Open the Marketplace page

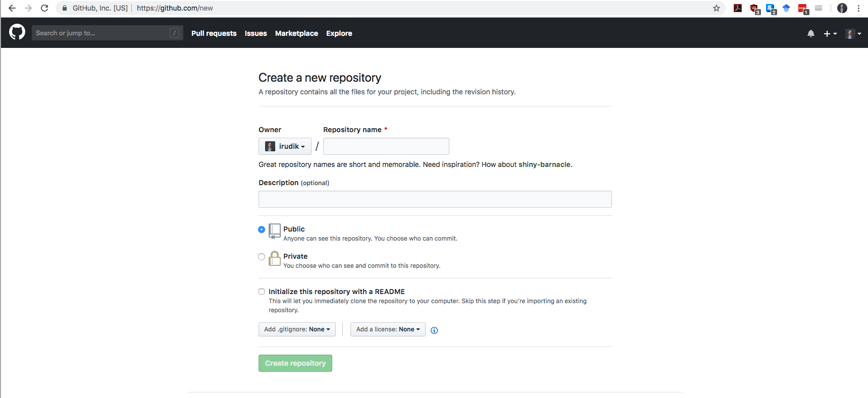click(x=296, y=33)
